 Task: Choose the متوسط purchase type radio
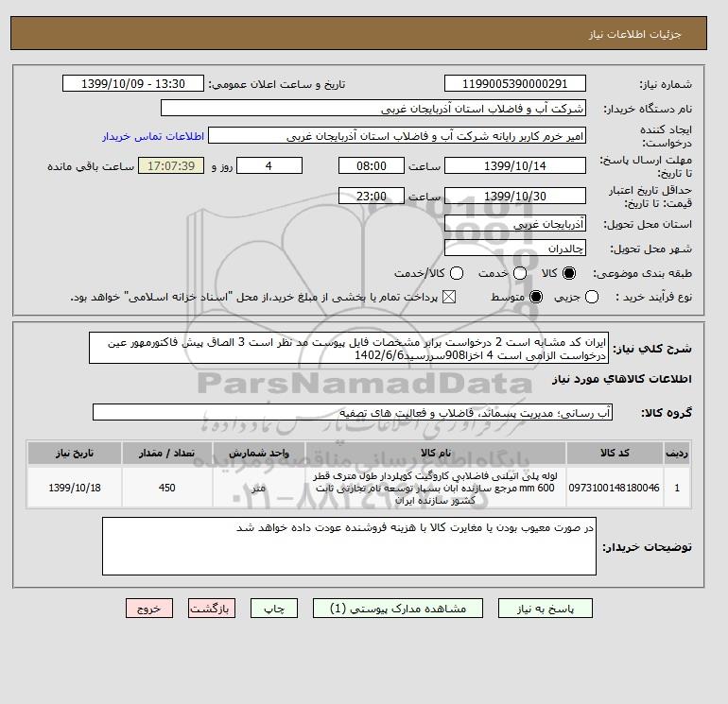[536, 297]
